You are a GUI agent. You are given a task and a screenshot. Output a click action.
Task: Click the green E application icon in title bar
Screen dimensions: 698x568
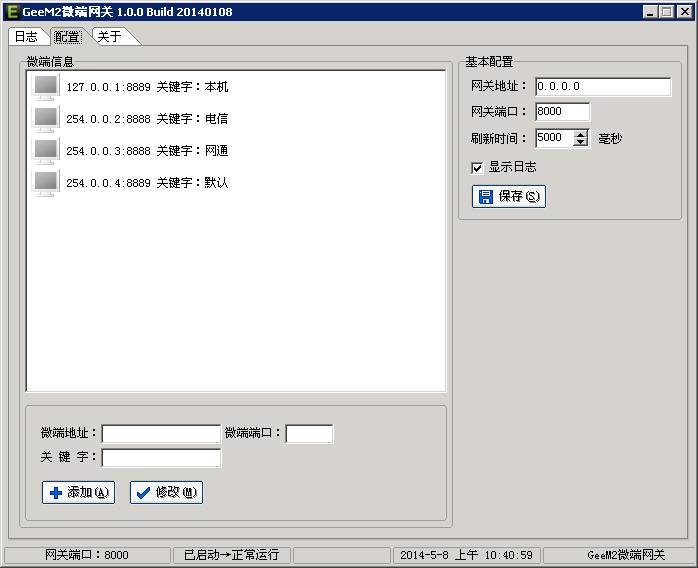[x=13, y=12]
